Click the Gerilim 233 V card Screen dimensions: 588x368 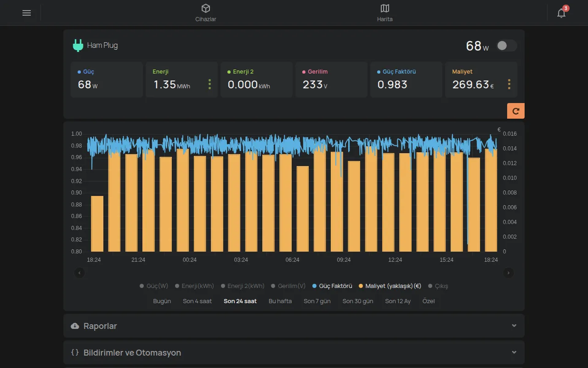coord(331,80)
